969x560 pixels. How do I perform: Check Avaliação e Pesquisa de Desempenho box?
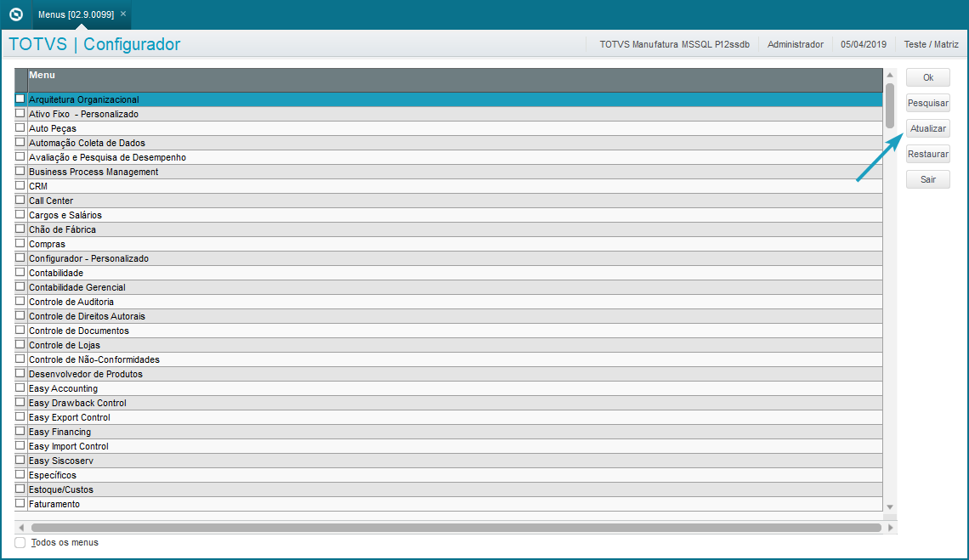pyautogui.click(x=20, y=157)
